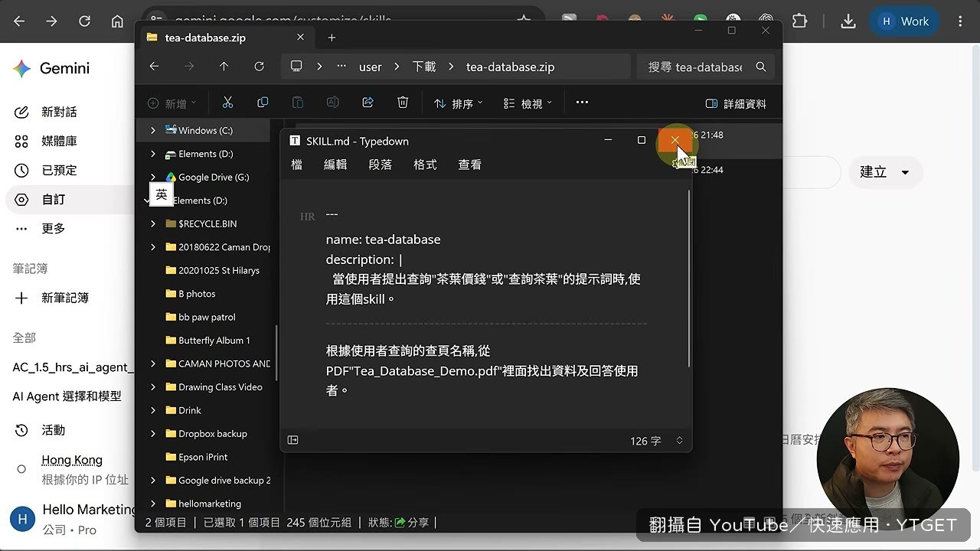
Task: Click Explorer refresh button
Action: click(x=259, y=67)
